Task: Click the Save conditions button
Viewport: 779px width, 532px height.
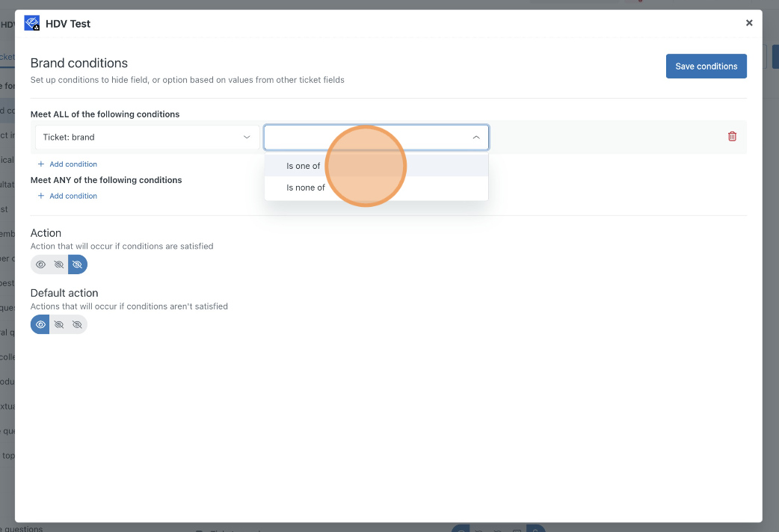Action: point(706,66)
